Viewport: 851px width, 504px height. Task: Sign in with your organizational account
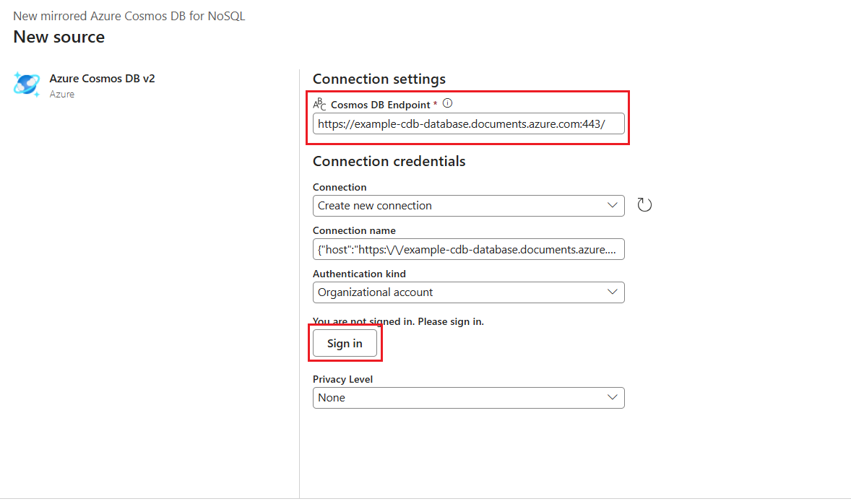tap(345, 343)
